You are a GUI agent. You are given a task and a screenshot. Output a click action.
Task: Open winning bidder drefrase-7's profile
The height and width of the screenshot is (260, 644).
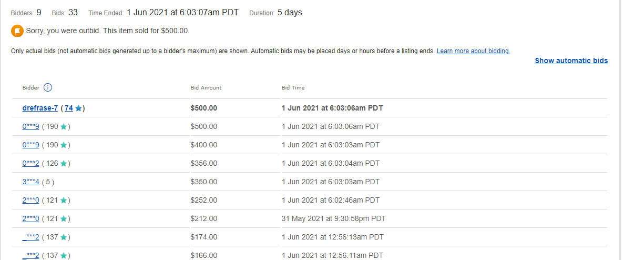pos(40,108)
